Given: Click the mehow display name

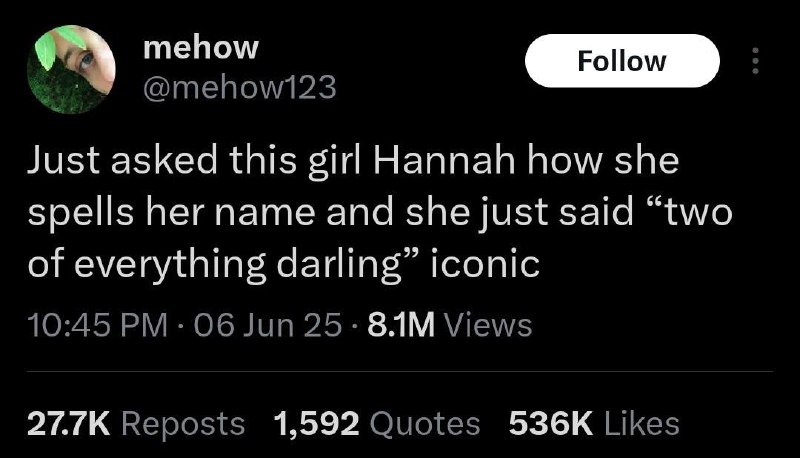Looking at the screenshot, I should (x=201, y=47).
